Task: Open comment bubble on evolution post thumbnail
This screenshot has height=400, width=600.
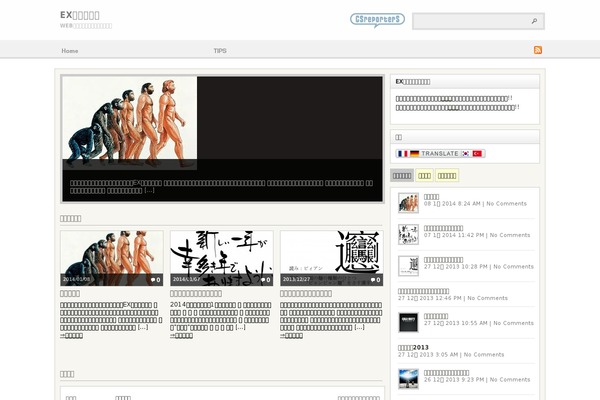Action: 154,280
